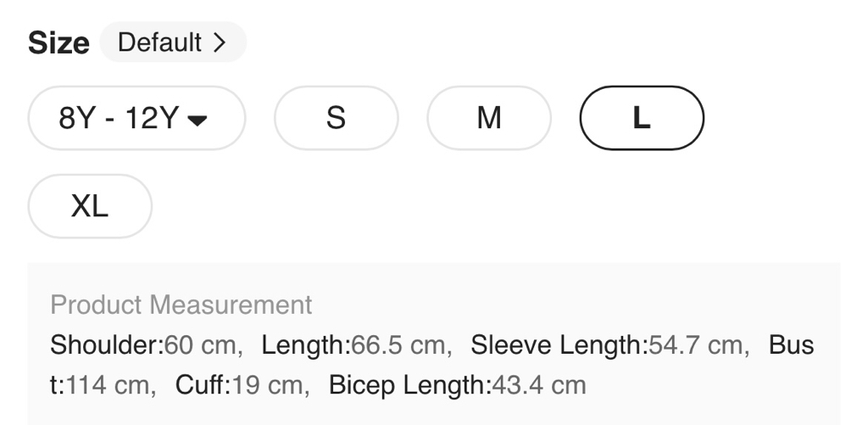Click the 54.7 cm sleeve value
This screenshot has width=868, height=425.
[695, 345]
